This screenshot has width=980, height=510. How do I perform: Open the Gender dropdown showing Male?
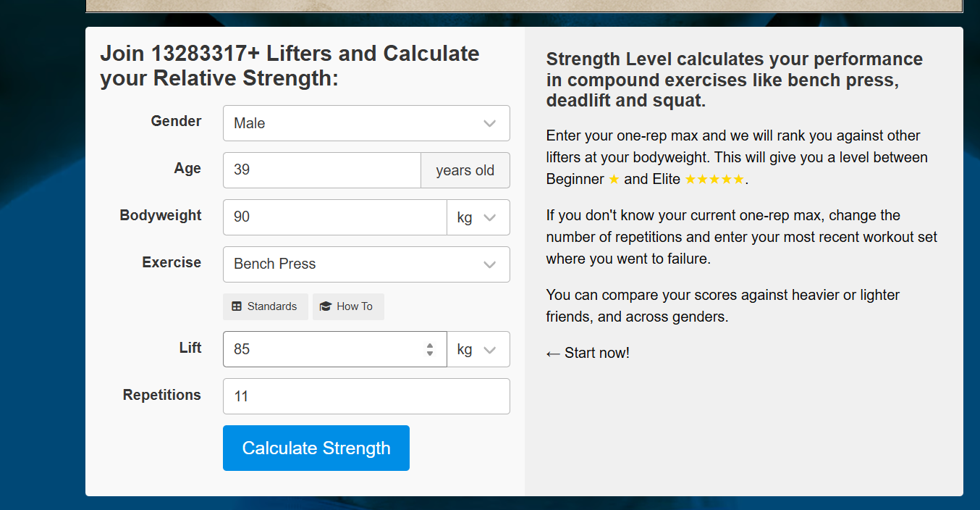click(366, 123)
